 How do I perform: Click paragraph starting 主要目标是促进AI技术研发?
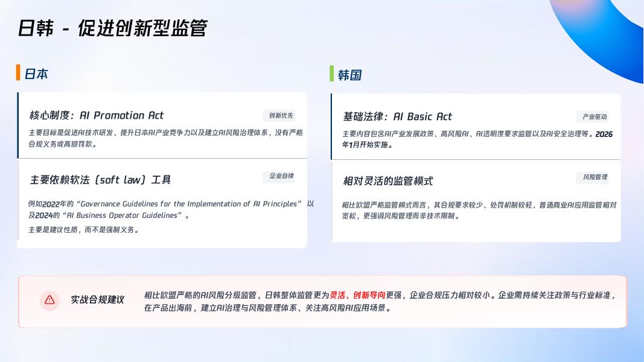pyautogui.click(x=165, y=138)
